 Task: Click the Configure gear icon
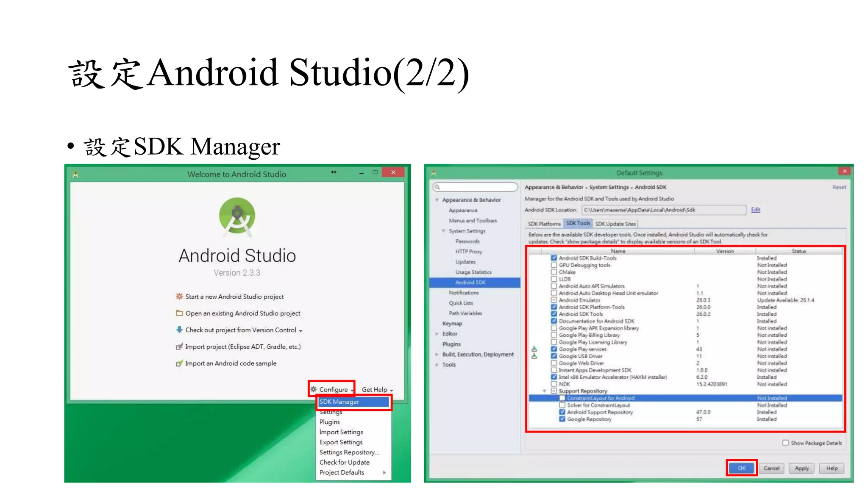pyautogui.click(x=314, y=389)
